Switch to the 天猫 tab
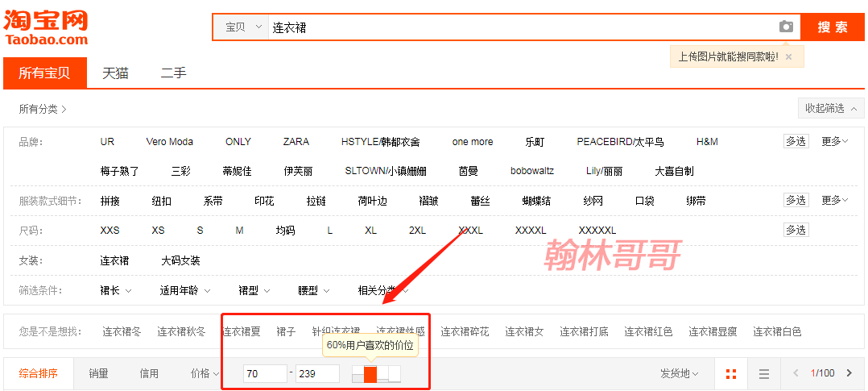Screen dimensions: 868x391 [115, 73]
